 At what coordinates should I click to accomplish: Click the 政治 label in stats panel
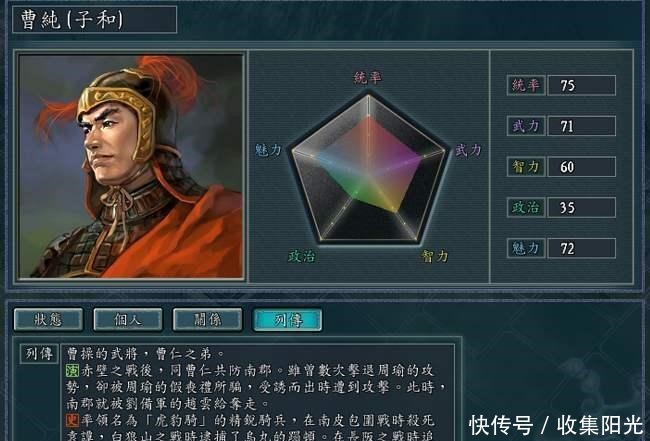[x=526, y=207]
